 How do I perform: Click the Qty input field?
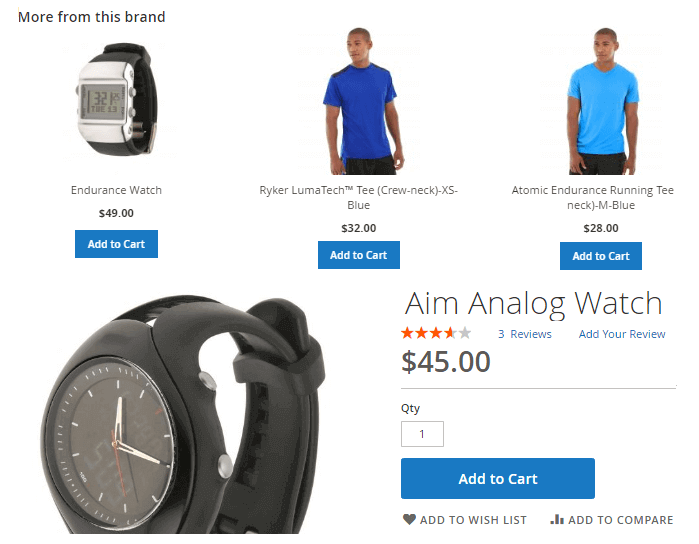pyautogui.click(x=422, y=434)
